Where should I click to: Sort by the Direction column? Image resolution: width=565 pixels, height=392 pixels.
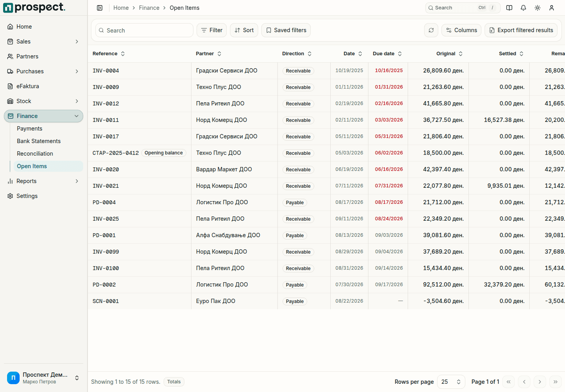[297, 54]
